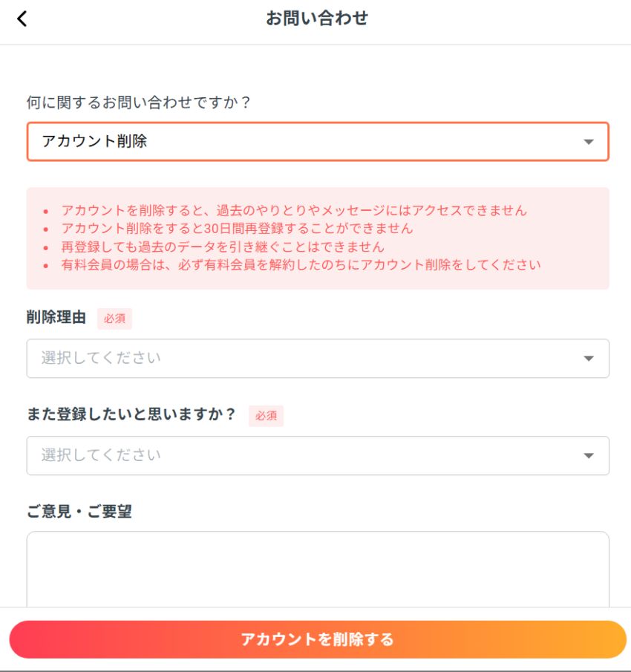This screenshot has width=631, height=672.
Task: Click the 何に関するお問い合わせですか？ label
Action: tap(140, 102)
